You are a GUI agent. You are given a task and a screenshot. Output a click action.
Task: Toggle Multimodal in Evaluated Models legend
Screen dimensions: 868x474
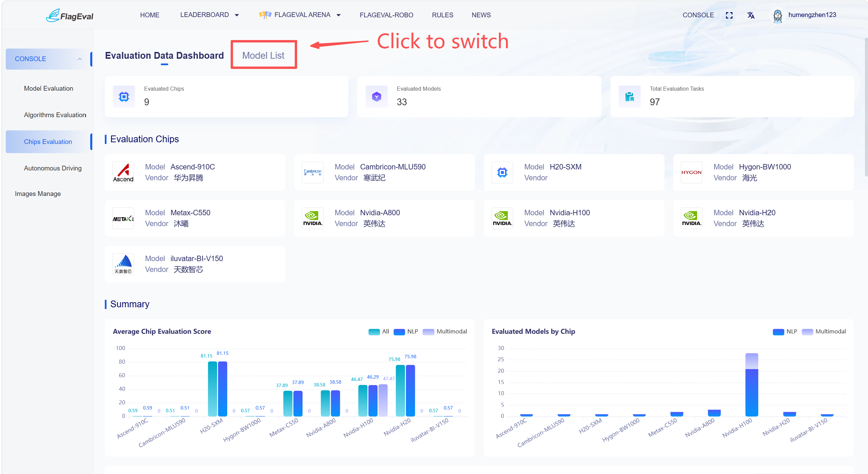click(x=824, y=332)
